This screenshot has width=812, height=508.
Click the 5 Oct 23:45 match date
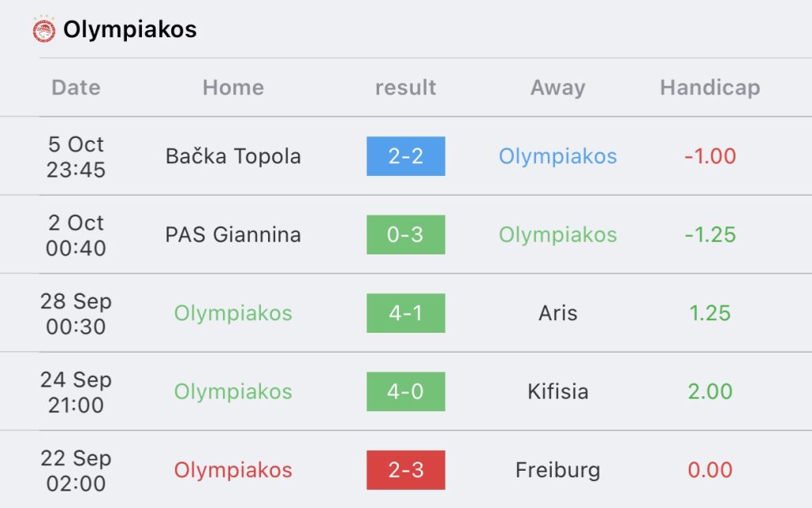click(x=76, y=157)
